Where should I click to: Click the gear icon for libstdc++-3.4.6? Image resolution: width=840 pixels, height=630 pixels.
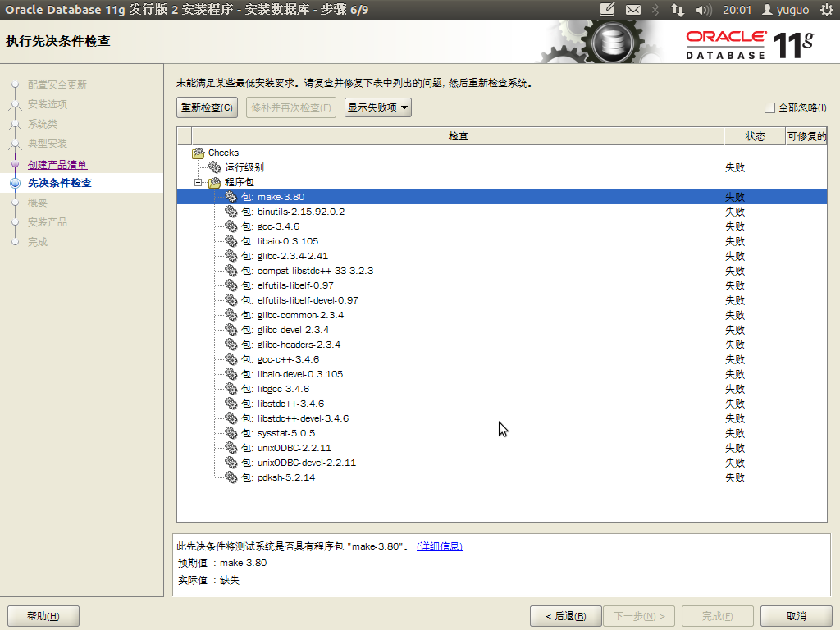coord(231,403)
